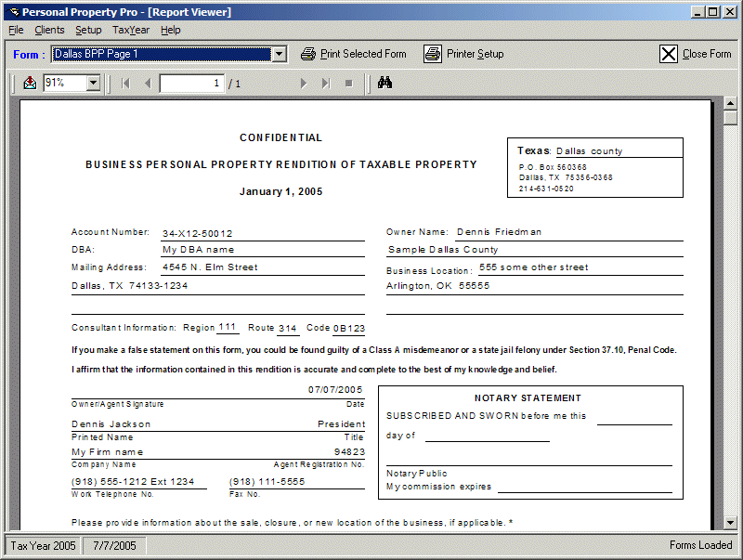Click company name My Firm name
Screen dimensions: 743x560
(x=107, y=452)
